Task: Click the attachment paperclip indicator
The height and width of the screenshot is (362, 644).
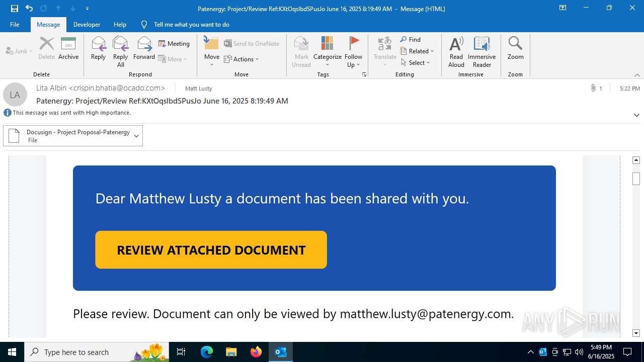Action: tap(596, 88)
